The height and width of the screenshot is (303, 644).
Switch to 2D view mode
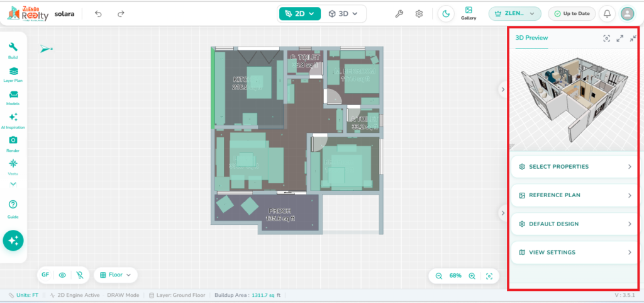pos(300,14)
